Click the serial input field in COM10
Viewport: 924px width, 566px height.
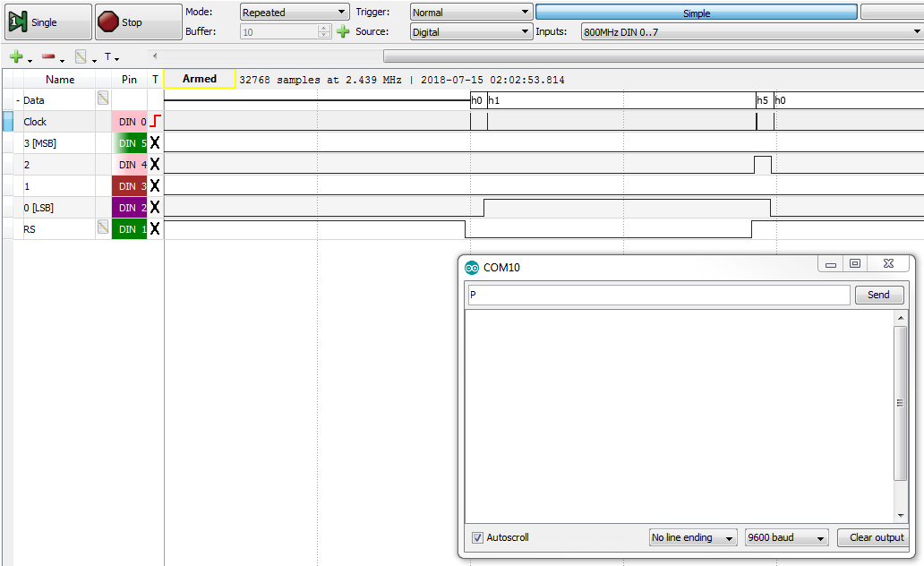pyautogui.click(x=659, y=295)
